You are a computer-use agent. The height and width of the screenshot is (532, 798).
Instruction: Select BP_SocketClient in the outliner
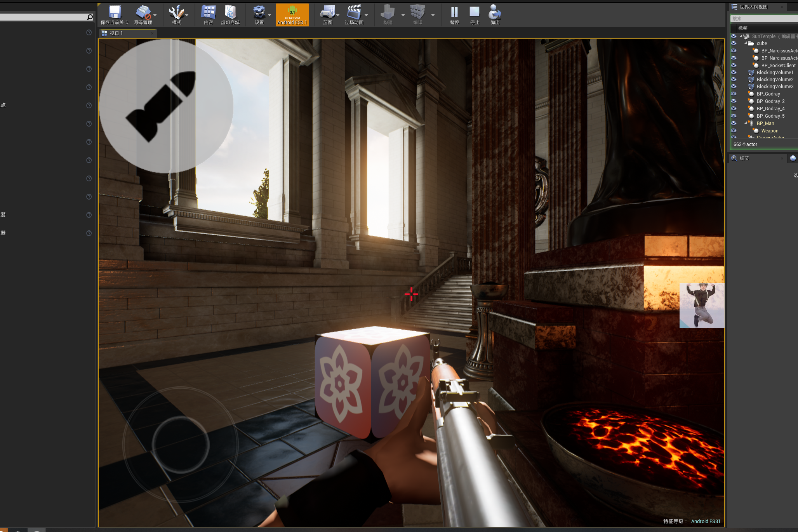coord(778,66)
